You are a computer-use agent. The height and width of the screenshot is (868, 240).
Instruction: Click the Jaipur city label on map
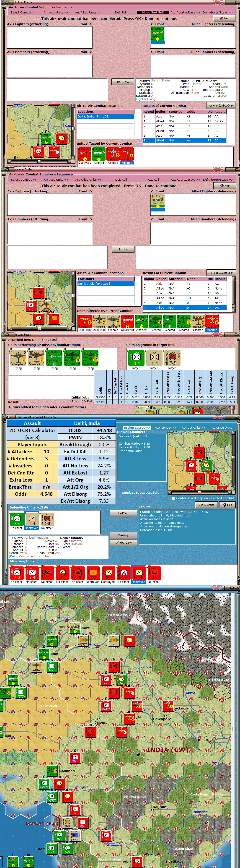tap(100, 722)
